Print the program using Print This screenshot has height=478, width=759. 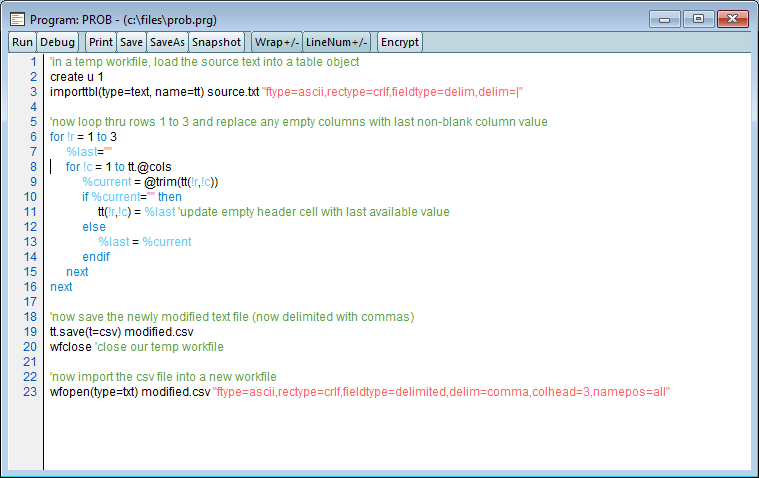[x=100, y=42]
